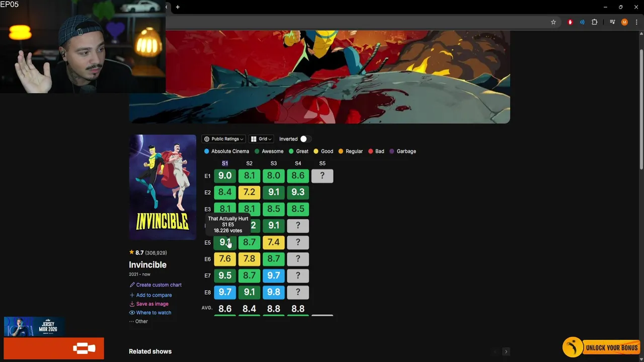Go to previous related shows page
The image size is (644, 362).
tap(495, 351)
